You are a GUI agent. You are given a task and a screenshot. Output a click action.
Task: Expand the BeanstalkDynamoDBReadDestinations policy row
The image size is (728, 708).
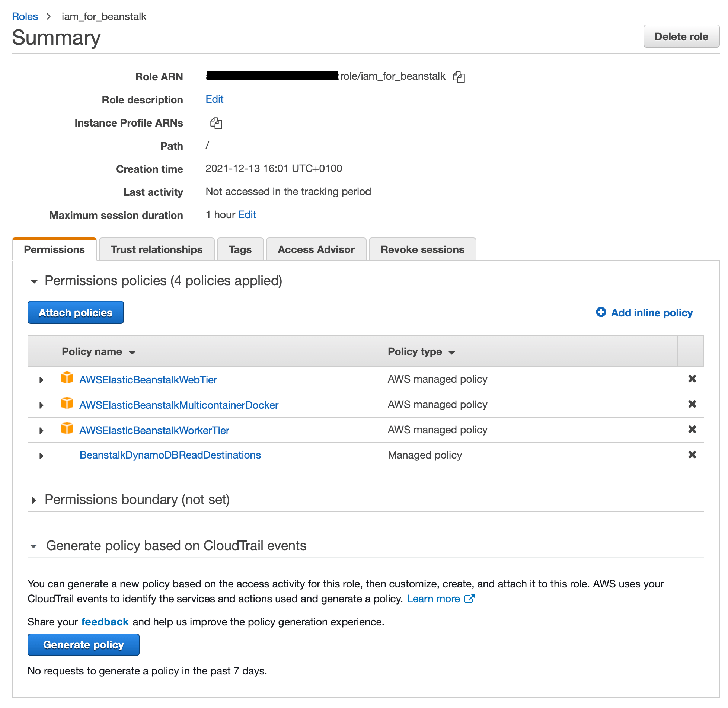coord(41,456)
